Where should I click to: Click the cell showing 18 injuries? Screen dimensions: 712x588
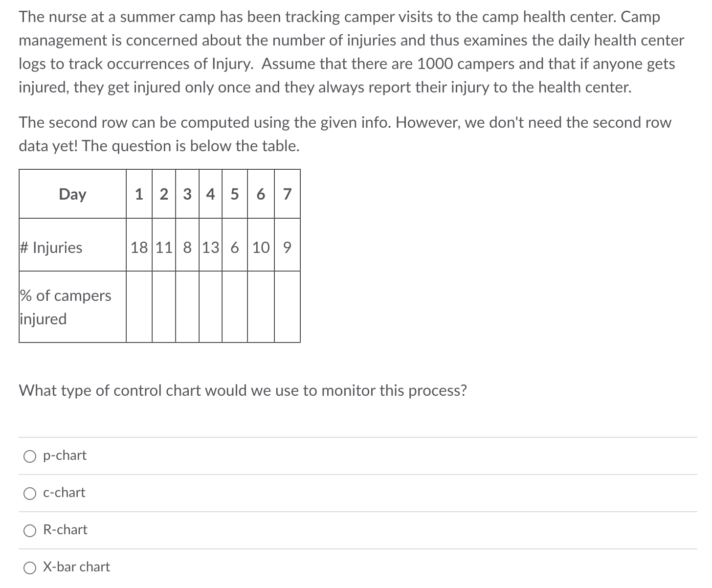point(138,248)
